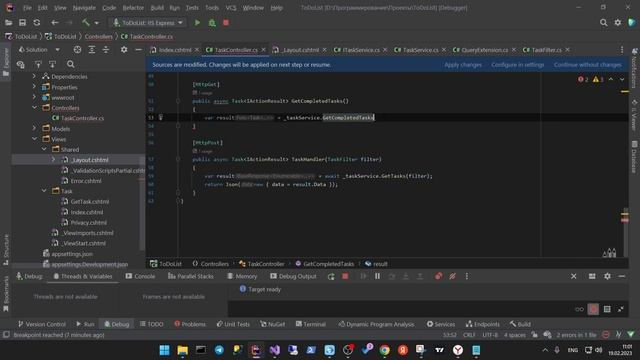
Task: Click the search icon in Solution explorer toolbar
Action: (71, 64)
